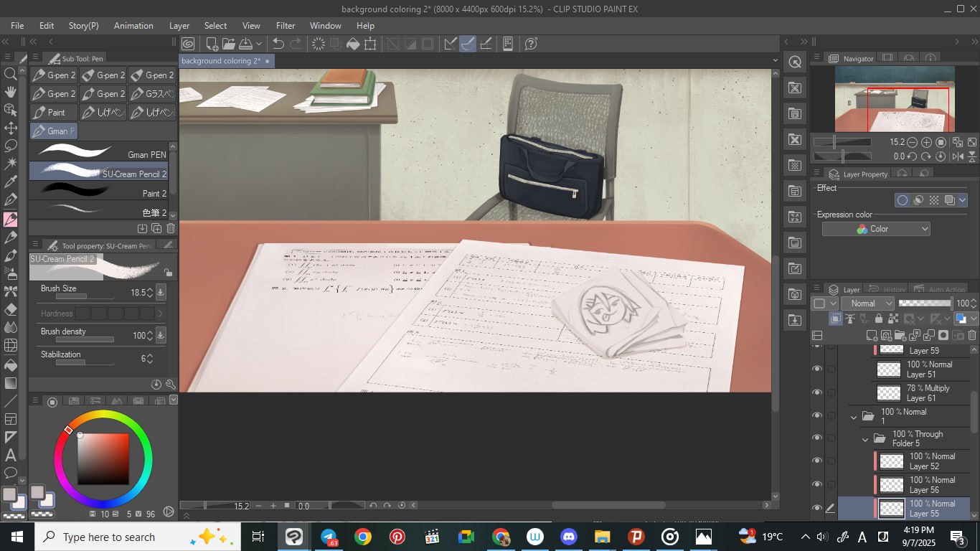Open the Expression color dropdown
The width and height of the screenshot is (980, 551).
875,229
